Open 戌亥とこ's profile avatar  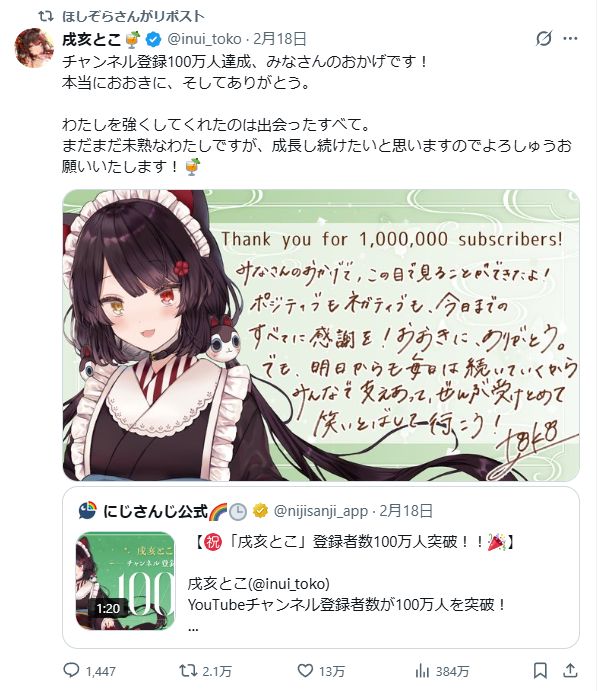coord(34,48)
